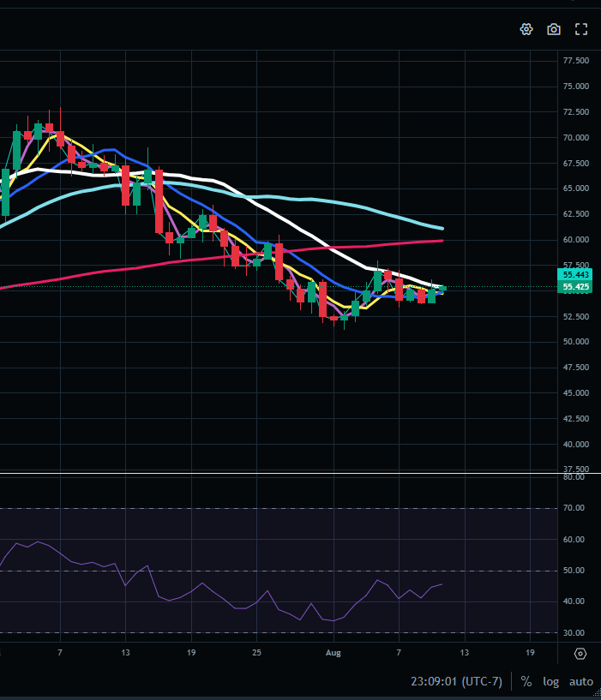Toggle percent scale with % button
The height and width of the screenshot is (700, 601).
coord(526,682)
